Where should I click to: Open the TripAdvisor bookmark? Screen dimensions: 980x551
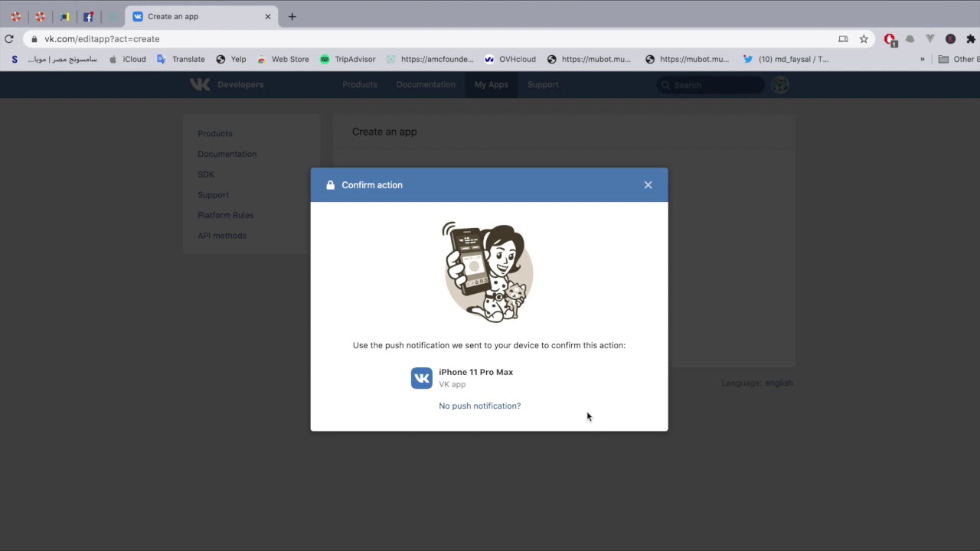click(x=348, y=59)
